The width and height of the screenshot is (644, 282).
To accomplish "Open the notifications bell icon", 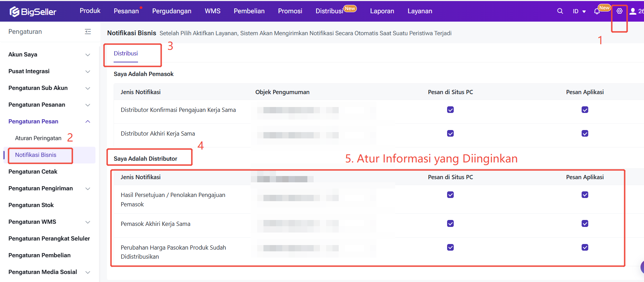I will (x=597, y=12).
